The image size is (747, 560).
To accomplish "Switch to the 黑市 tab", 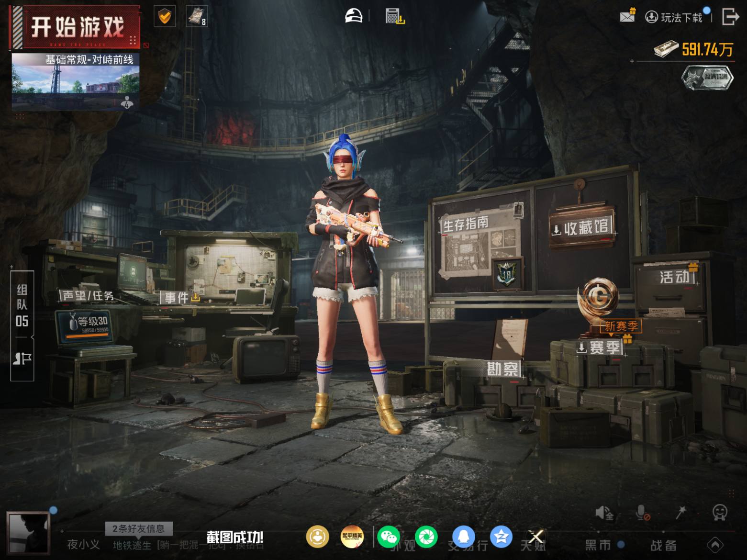I will [598, 545].
